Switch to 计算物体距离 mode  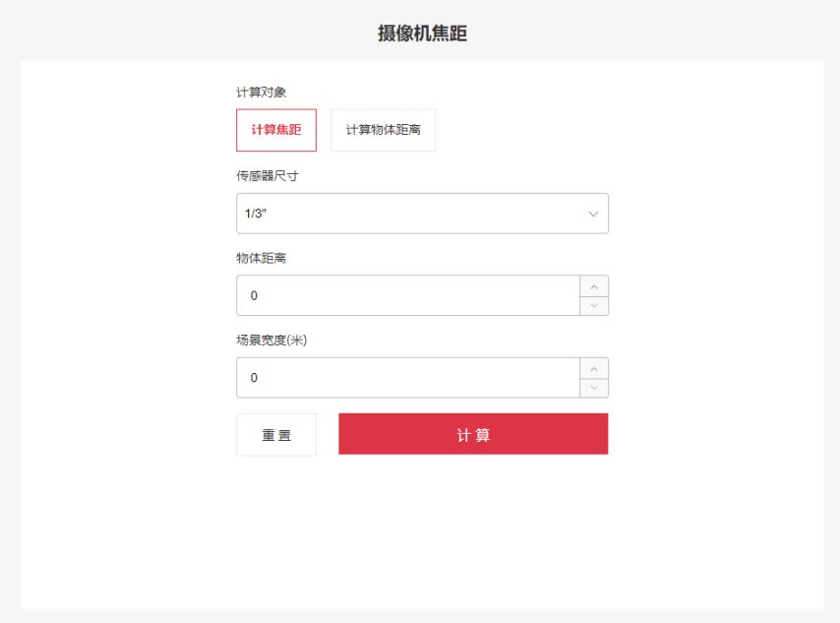[x=383, y=130]
